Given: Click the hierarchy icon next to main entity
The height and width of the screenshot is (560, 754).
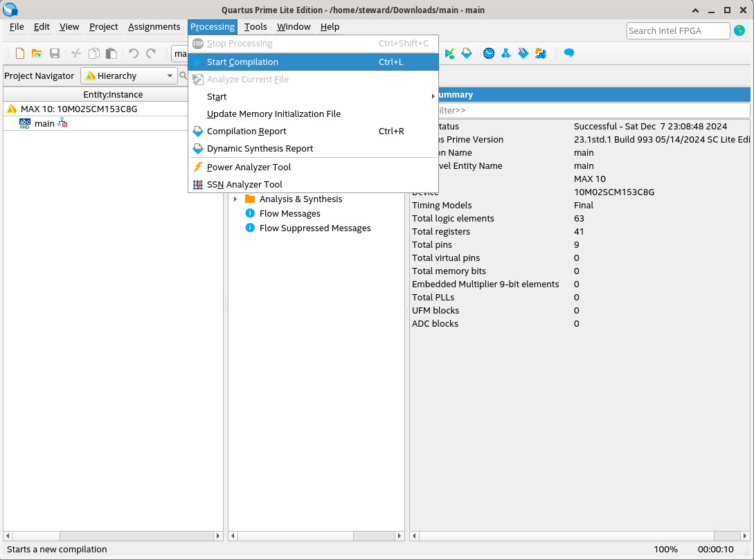Looking at the screenshot, I should coord(62,123).
